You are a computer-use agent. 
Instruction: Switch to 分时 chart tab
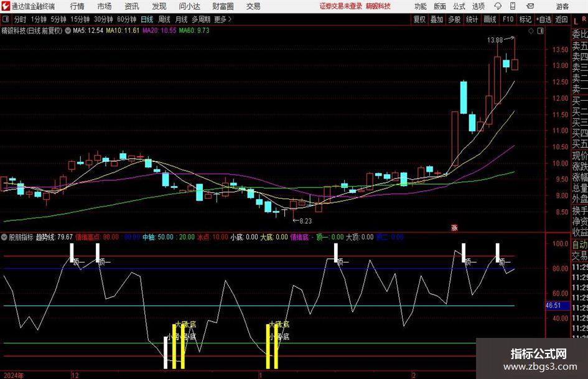click(x=21, y=19)
